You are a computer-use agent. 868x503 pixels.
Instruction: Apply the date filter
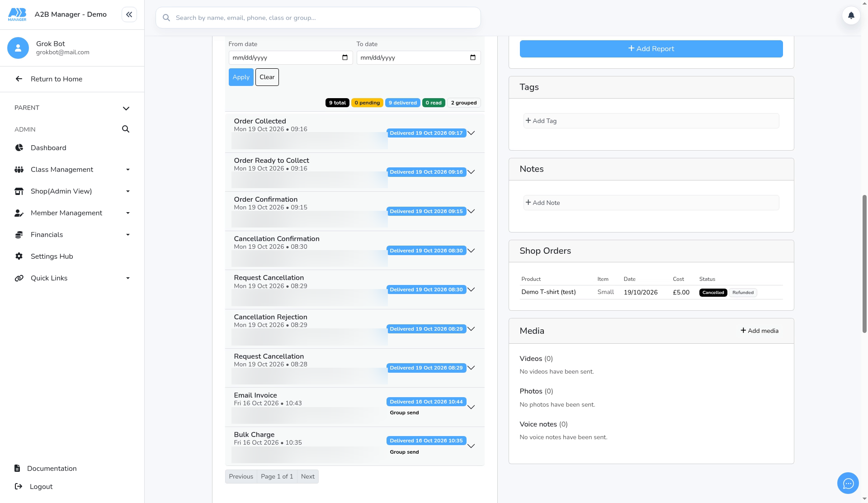(241, 77)
